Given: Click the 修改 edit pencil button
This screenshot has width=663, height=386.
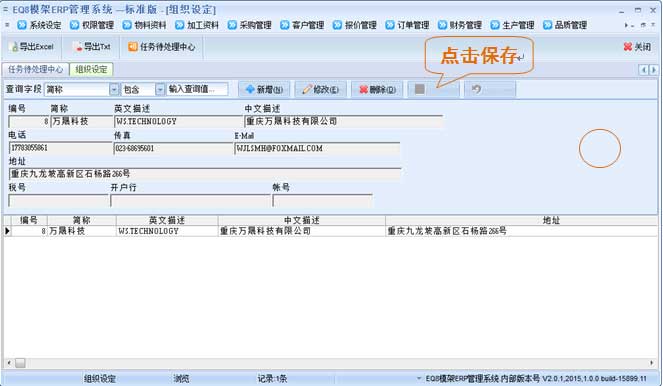Looking at the screenshot, I should click(x=321, y=89).
